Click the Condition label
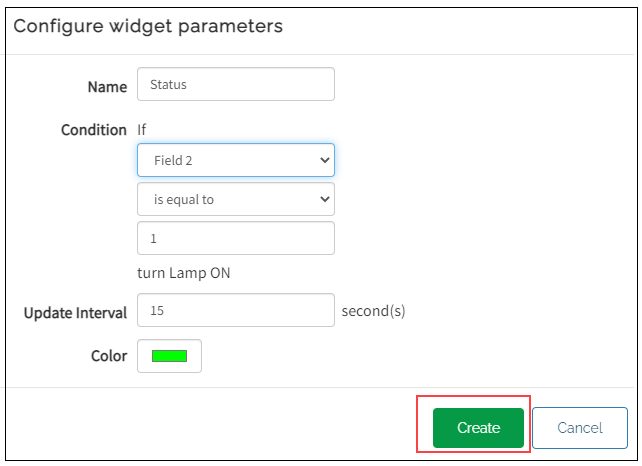The image size is (642, 466). coord(96,130)
